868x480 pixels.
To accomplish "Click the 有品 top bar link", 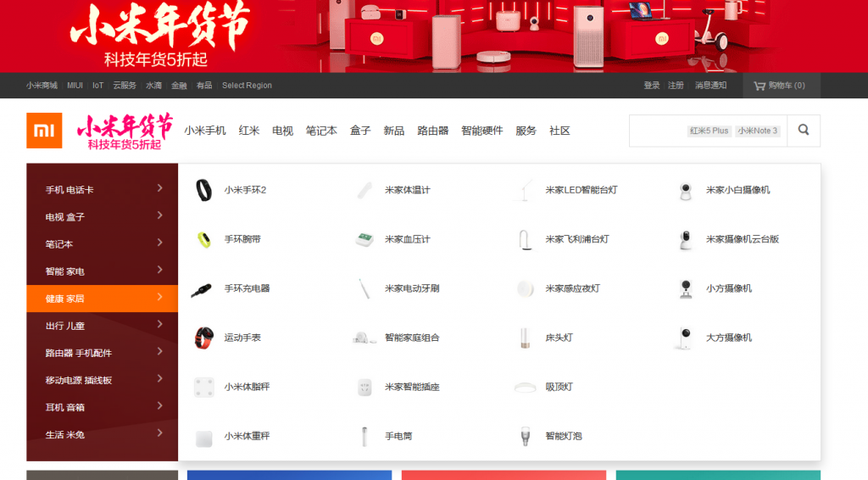I will click(x=204, y=86).
